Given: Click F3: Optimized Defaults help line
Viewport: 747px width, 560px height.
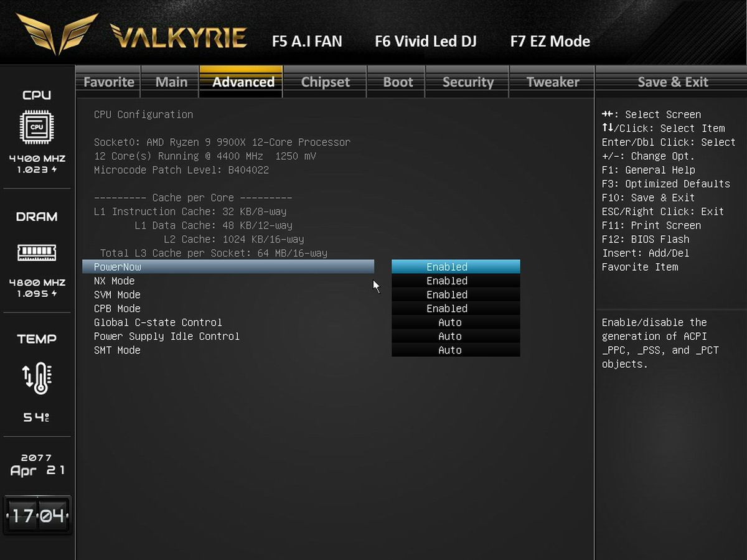Looking at the screenshot, I should point(666,184).
